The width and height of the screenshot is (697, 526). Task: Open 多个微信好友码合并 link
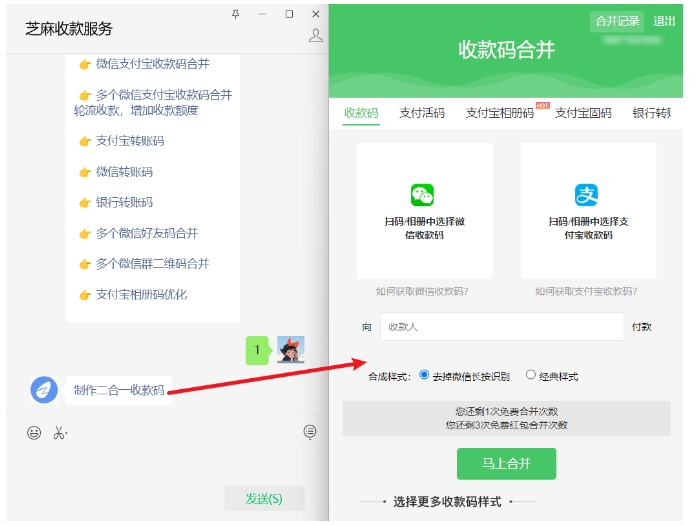click(x=147, y=233)
